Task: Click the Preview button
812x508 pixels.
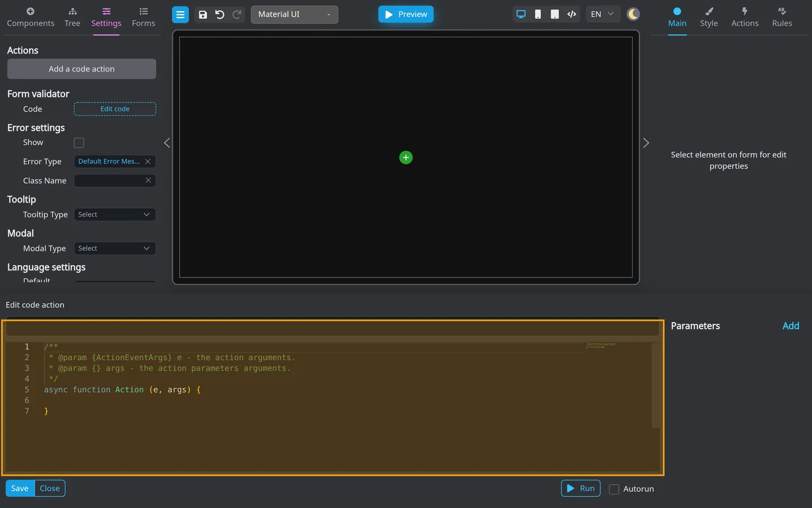Action: tap(406, 14)
